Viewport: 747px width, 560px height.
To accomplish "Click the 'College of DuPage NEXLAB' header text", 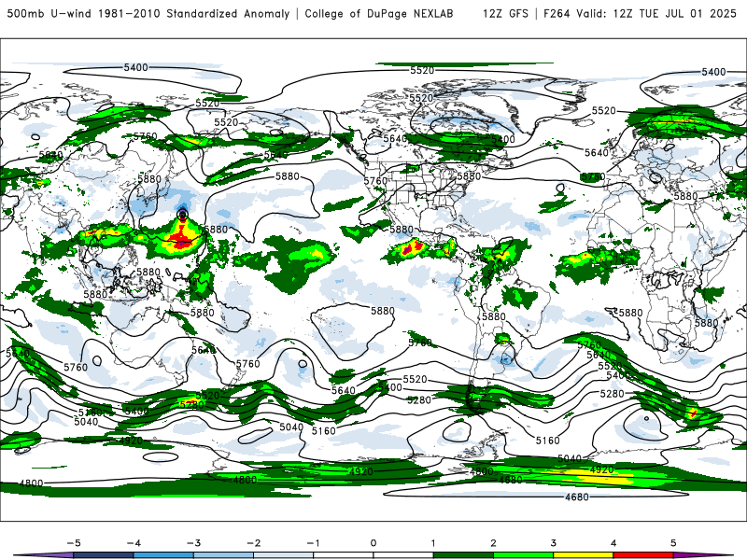I will pyautogui.click(x=379, y=14).
